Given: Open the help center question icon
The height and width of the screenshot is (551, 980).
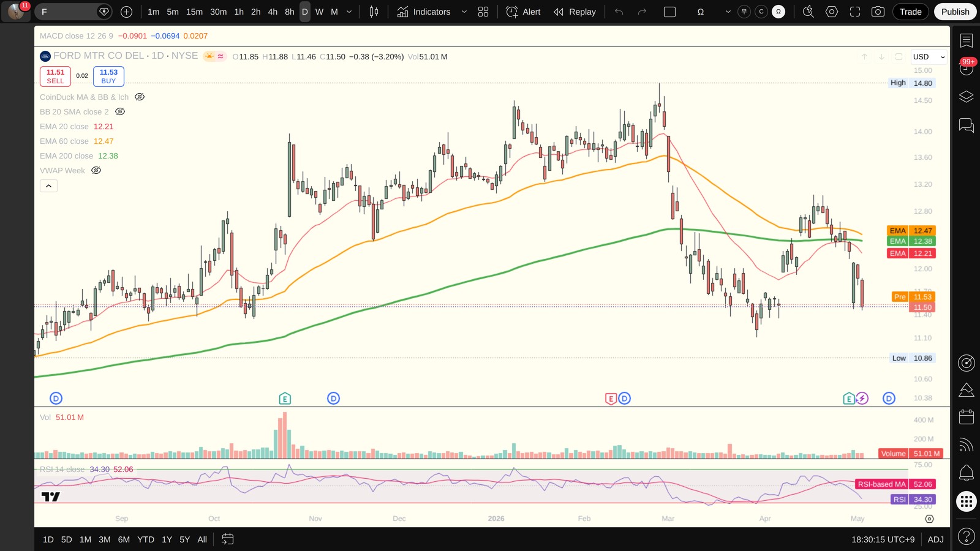Looking at the screenshot, I should (967, 537).
